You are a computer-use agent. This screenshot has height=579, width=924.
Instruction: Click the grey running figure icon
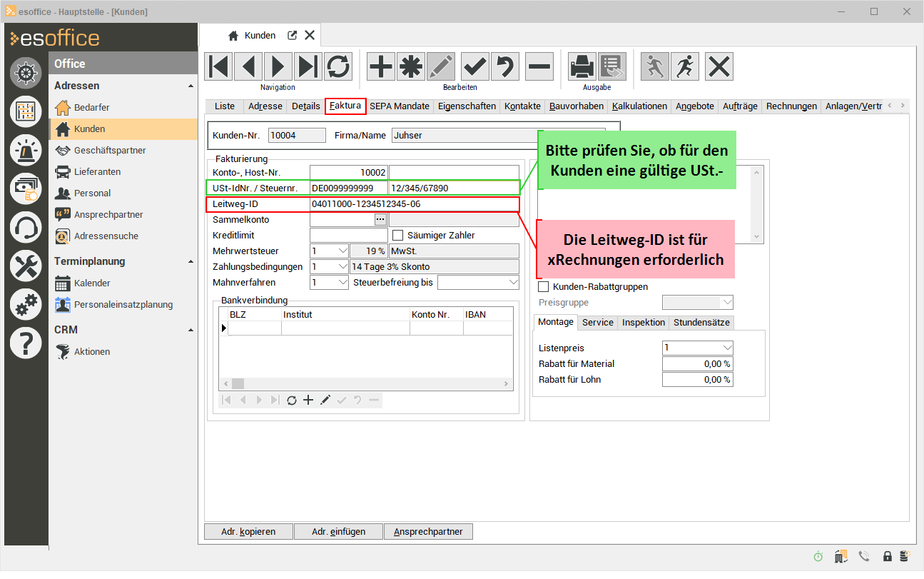point(655,66)
